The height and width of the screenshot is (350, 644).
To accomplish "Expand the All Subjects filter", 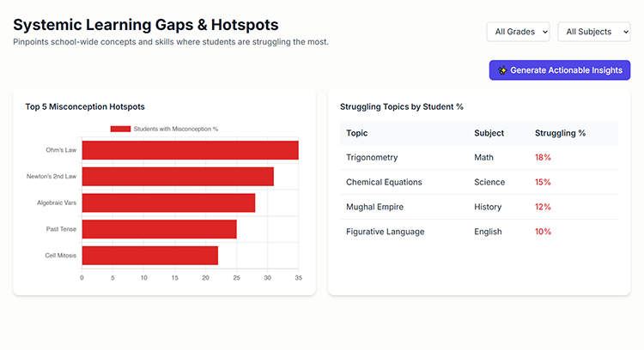I will click(593, 32).
